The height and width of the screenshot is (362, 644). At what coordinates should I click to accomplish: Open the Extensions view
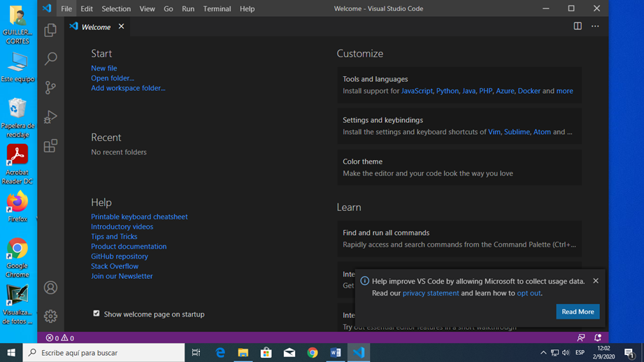50,145
